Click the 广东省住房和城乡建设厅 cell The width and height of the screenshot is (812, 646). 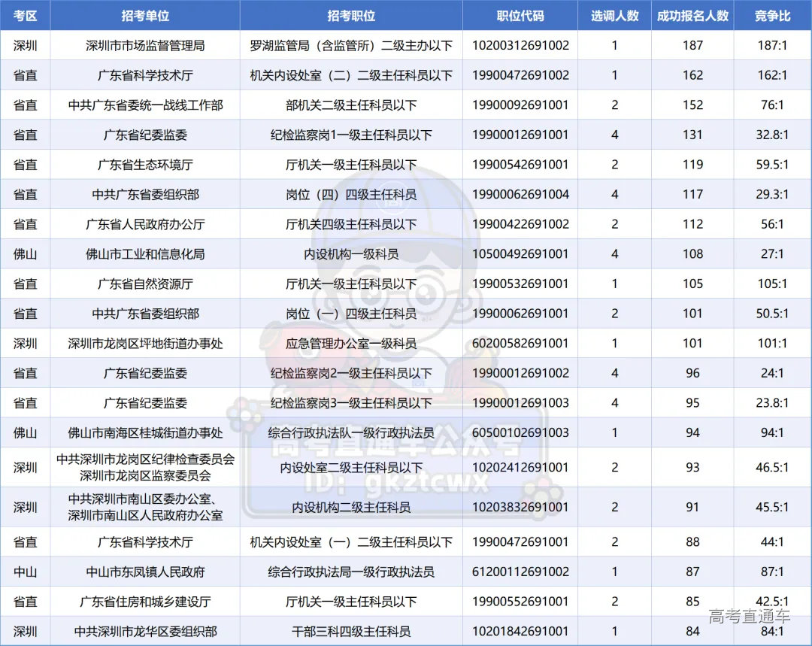point(145,602)
